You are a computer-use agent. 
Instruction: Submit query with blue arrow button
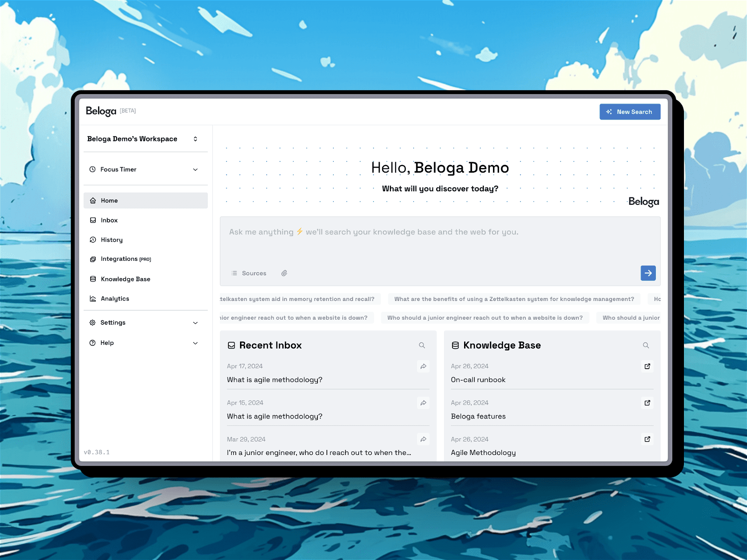tap(648, 273)
